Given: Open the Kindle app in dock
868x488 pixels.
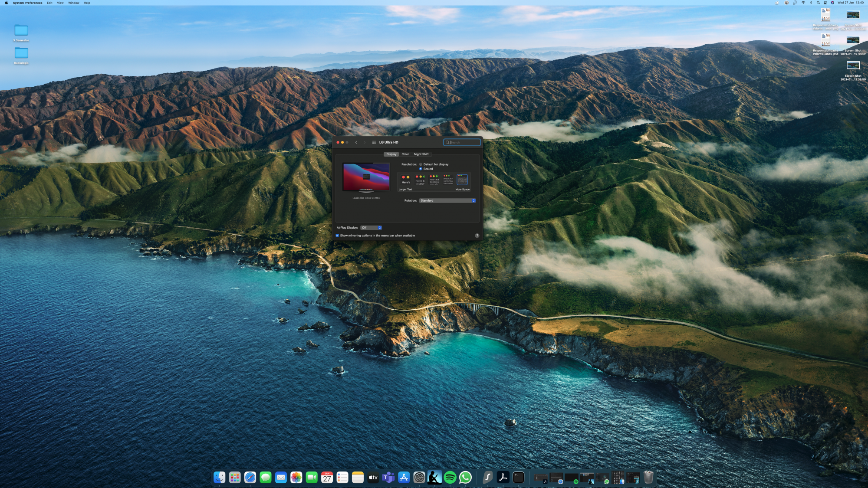Looking at the screenshot, I should (434, 478).
